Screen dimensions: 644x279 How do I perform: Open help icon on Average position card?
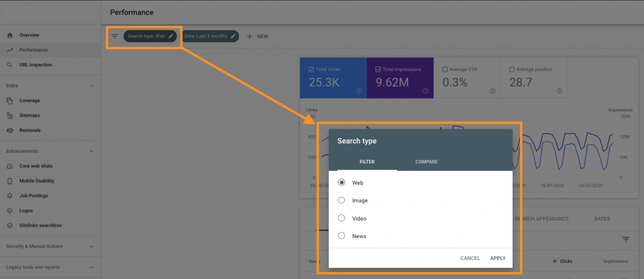pyautogui.click(x=559, y=91)
